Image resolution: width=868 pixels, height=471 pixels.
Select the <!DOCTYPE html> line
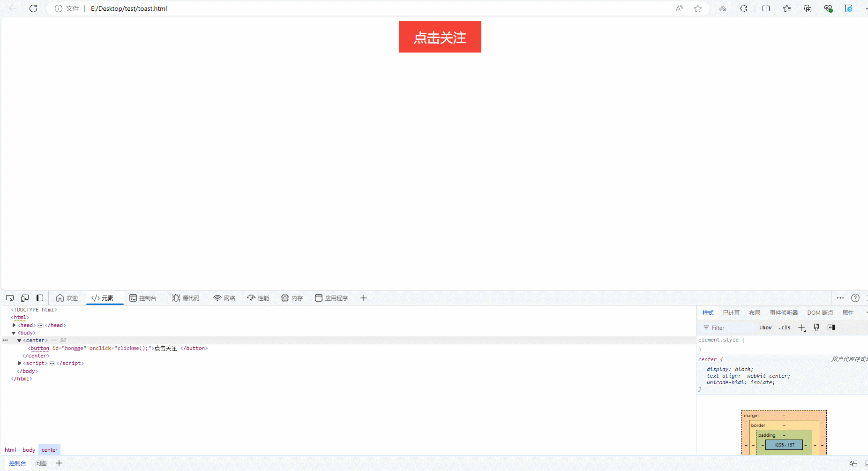point(34,310)
